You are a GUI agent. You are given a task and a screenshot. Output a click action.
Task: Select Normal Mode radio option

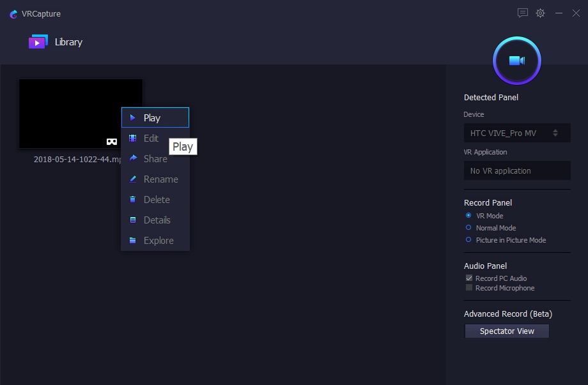(x=468, y=227)
